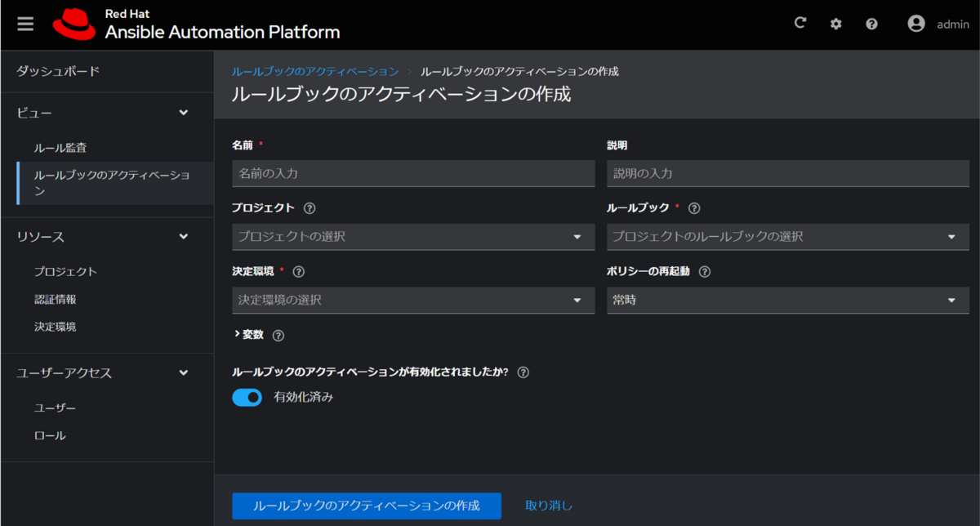
Task: Open the admin user account menu
Action: [x=935, y=23]
